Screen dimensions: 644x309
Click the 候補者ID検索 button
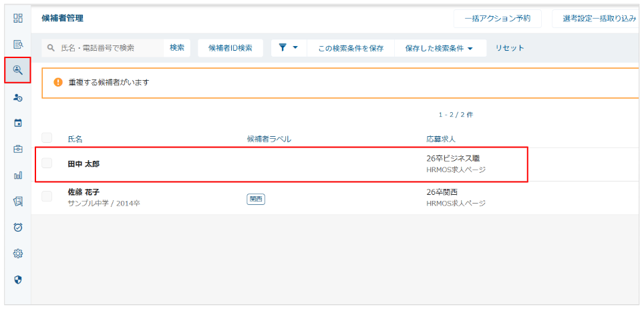click(230, 48)
